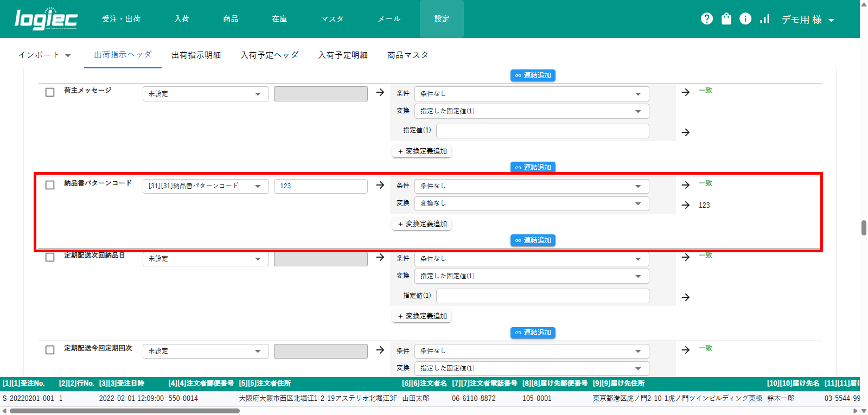Viewport: 868px width, 415px height.
Task: Click 変換定義追加 under 納品書パターンコード
Action: click(x=422, y=224)
